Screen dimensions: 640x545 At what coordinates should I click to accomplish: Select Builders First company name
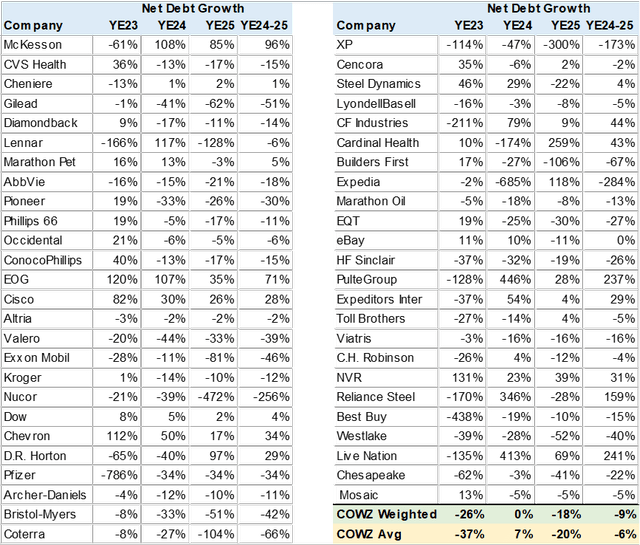pos(372,162)
